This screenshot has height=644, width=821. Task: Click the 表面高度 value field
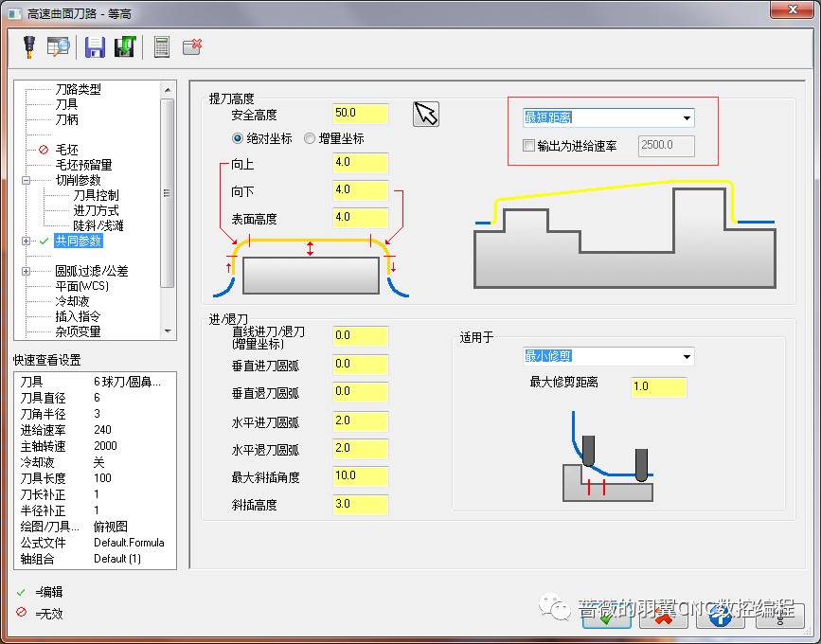(360, 217)
